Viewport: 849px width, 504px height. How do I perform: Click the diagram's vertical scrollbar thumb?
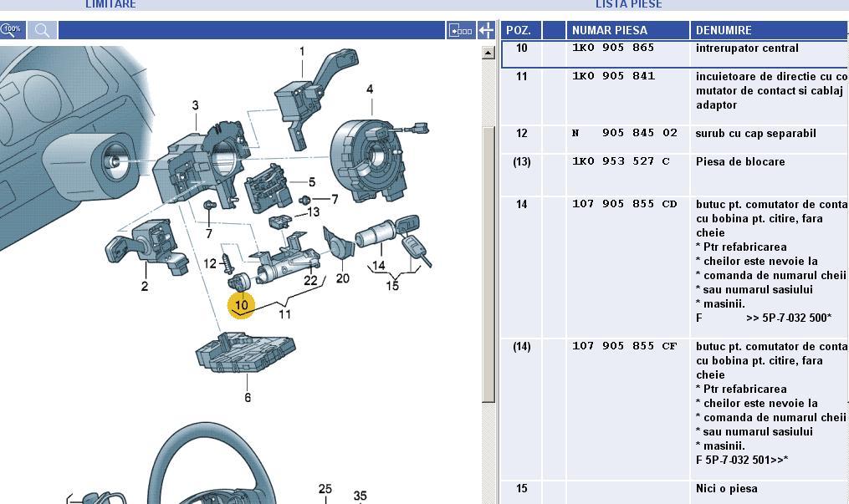coord(488,263)
